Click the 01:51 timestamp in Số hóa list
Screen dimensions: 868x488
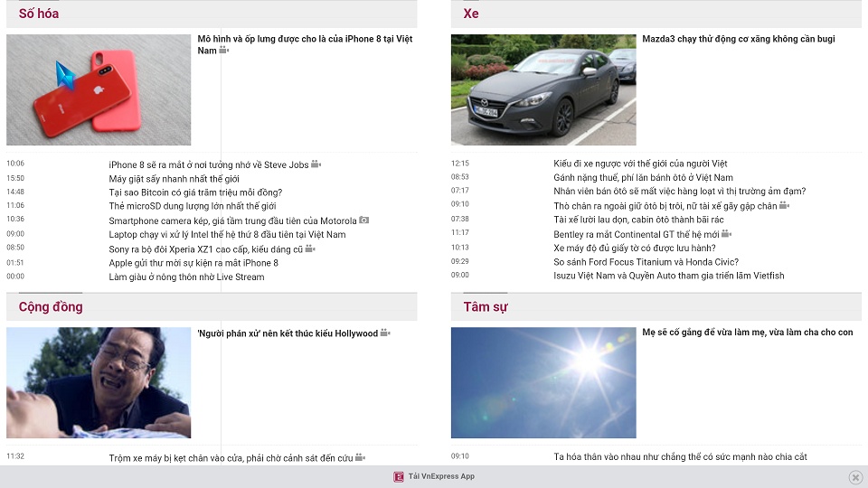[x=15, y=263]
